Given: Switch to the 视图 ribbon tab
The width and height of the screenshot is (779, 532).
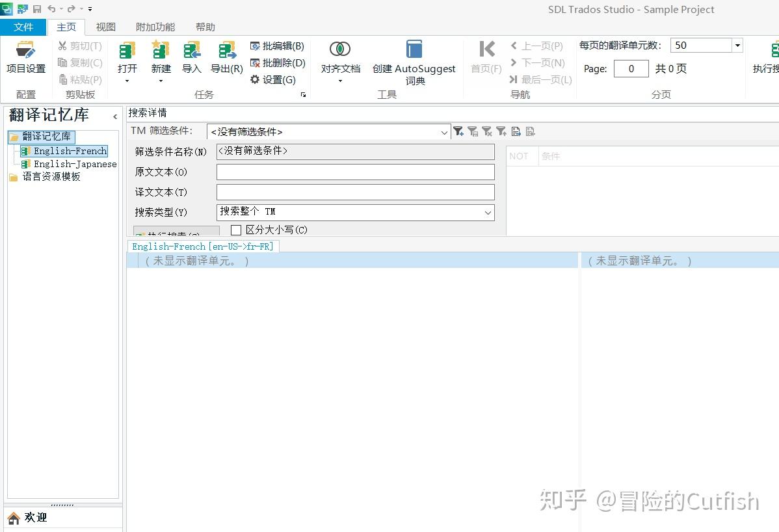Looking at the screenshot, I should 105,27.
